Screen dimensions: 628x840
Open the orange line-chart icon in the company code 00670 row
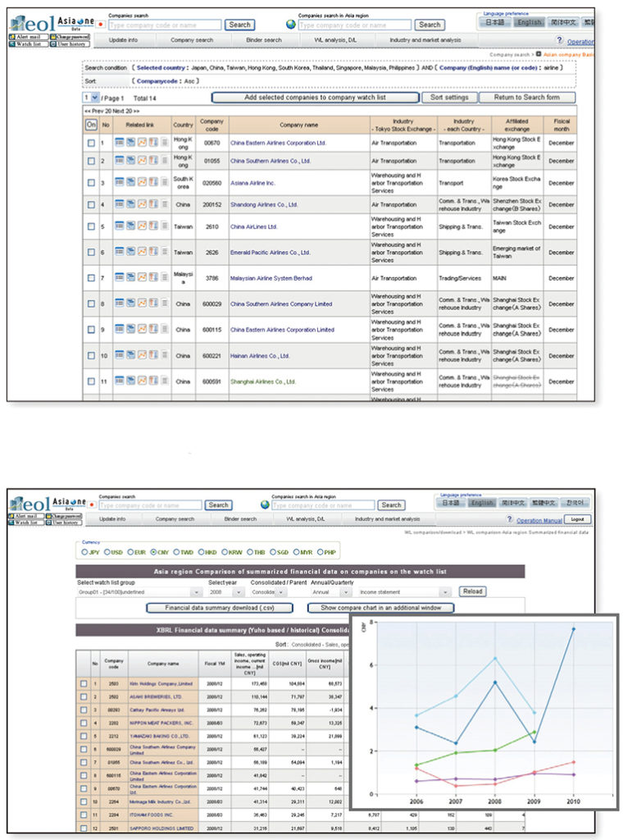142,143
